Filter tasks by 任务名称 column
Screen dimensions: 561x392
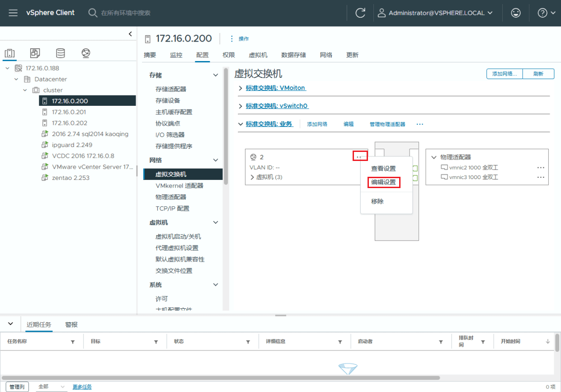[x=73, y=342]
